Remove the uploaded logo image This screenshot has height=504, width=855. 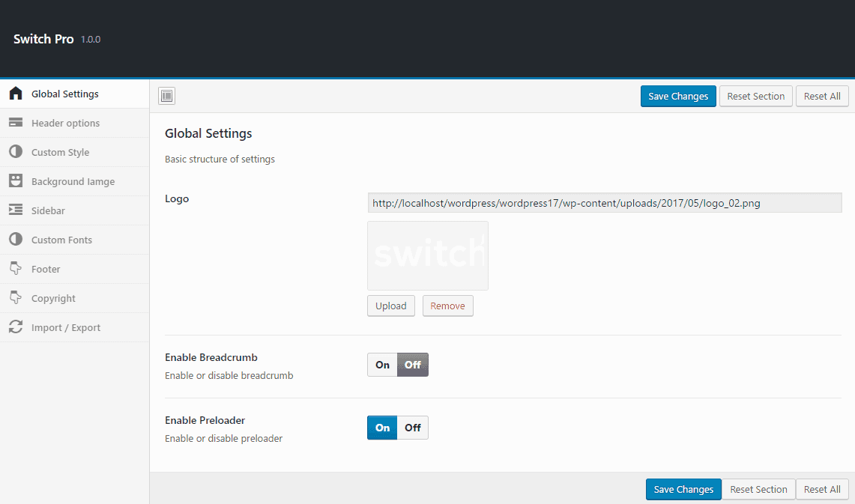click(x=447, y=306)
